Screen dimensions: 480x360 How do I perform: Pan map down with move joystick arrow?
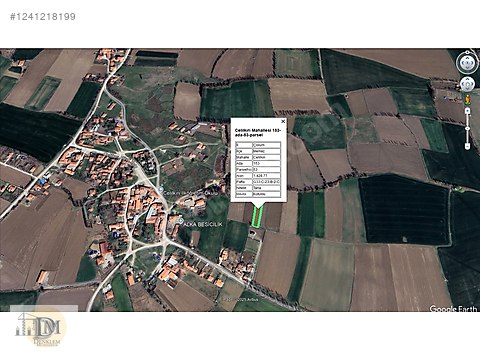tap(467, 89)
